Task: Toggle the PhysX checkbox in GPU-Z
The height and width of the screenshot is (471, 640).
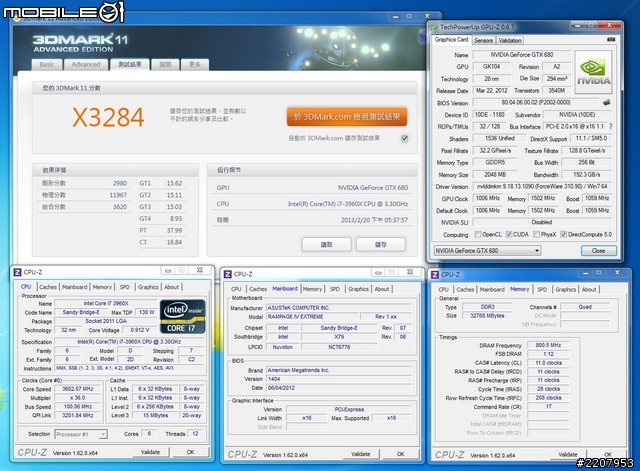Action: click(x=536, y=234)
